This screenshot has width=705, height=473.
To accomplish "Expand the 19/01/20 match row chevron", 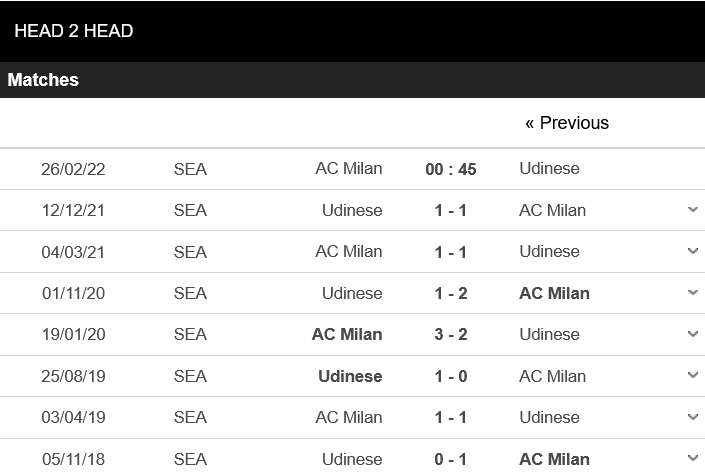I will (693, 334).
